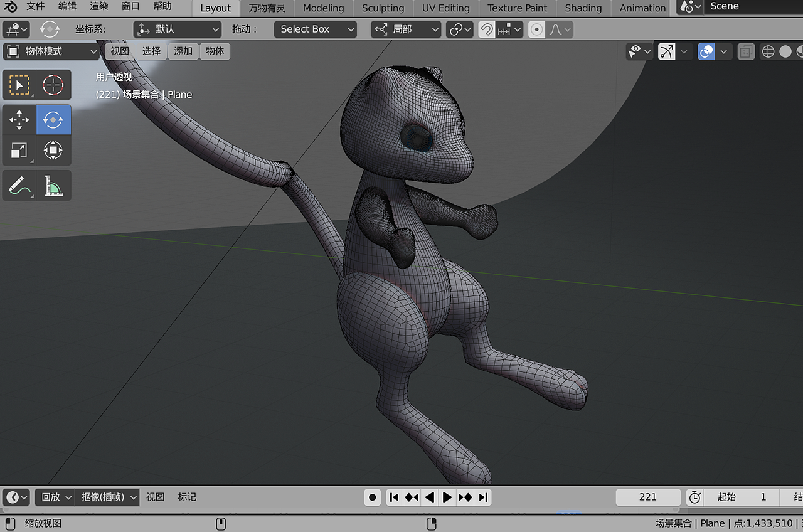Activate the combined Transform tool

point(53,151)
